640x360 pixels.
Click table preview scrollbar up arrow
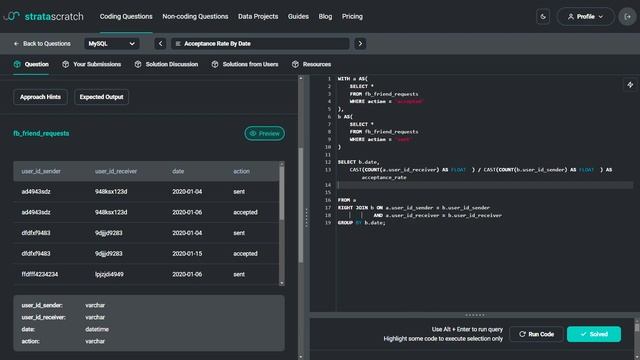[x=282, y=164]
